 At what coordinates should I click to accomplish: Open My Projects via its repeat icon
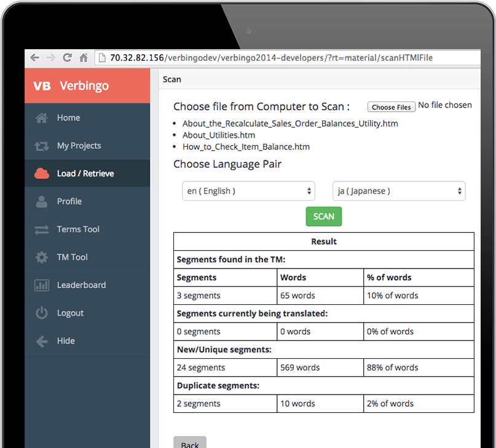pyautogui.click(x=41, y=146)
